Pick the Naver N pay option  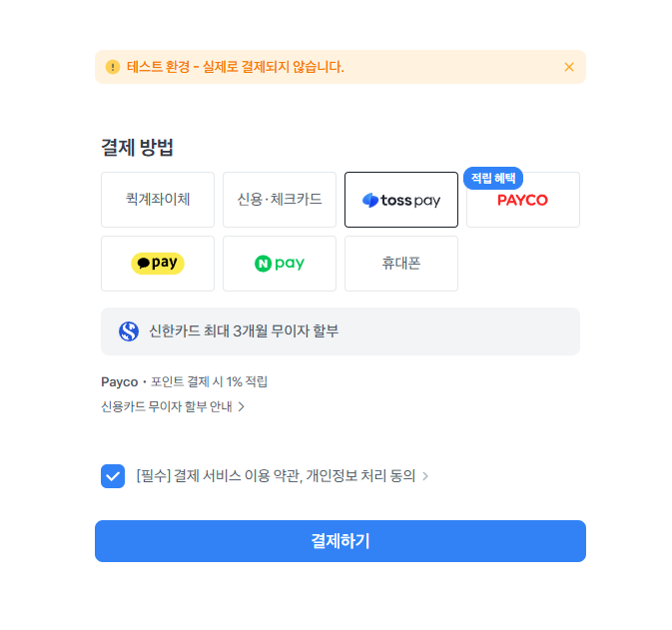point(280,264)
